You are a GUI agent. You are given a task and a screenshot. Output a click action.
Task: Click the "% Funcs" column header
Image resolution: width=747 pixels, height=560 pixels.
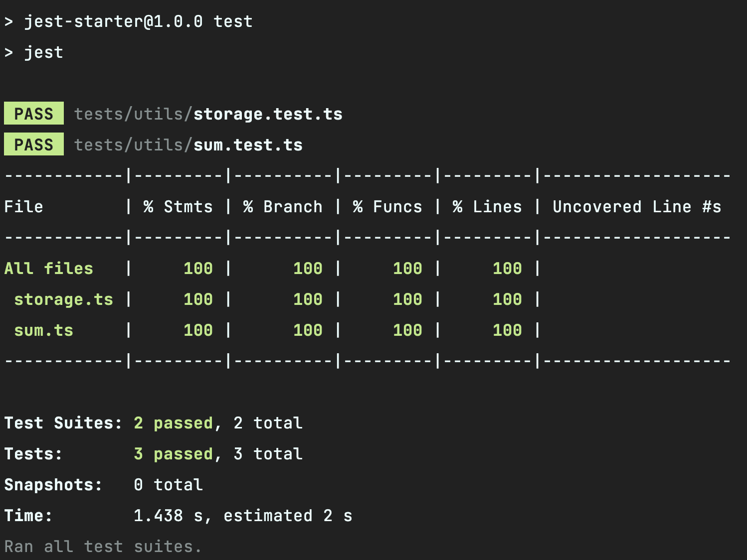(387, 207)
